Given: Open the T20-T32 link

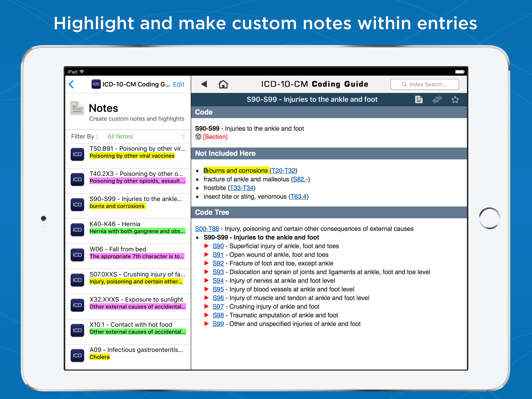Looking at the screenshot, I should pyautogui.click(x=283, y=170).
